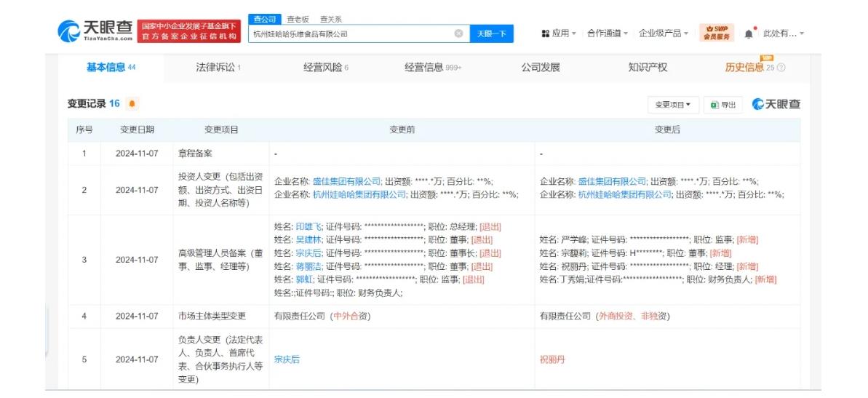Image resolution: width=868 pixels, height=398 pixels.
Task: Open the 印雄飞 person link
Action: click(308, 226)
